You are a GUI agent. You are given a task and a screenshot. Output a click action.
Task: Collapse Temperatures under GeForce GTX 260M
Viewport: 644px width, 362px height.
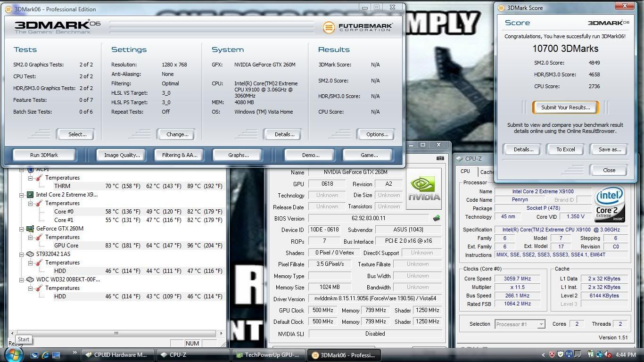(30, 237)
